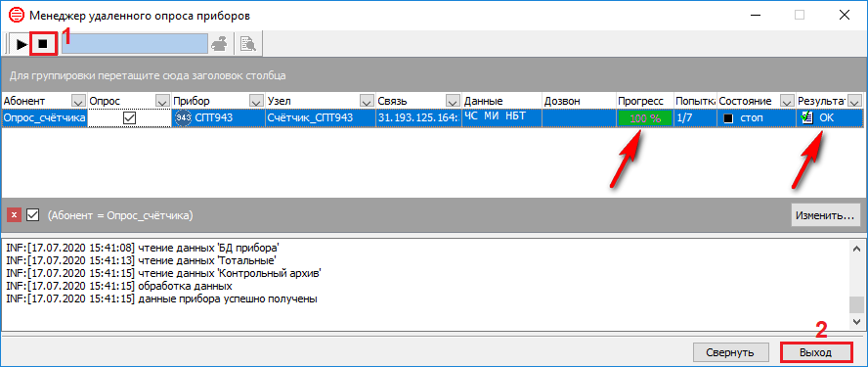Open the Прибор column filter dropdown
Image resolution: width=868 pixels, height=367 pixels.
[256, 101]
